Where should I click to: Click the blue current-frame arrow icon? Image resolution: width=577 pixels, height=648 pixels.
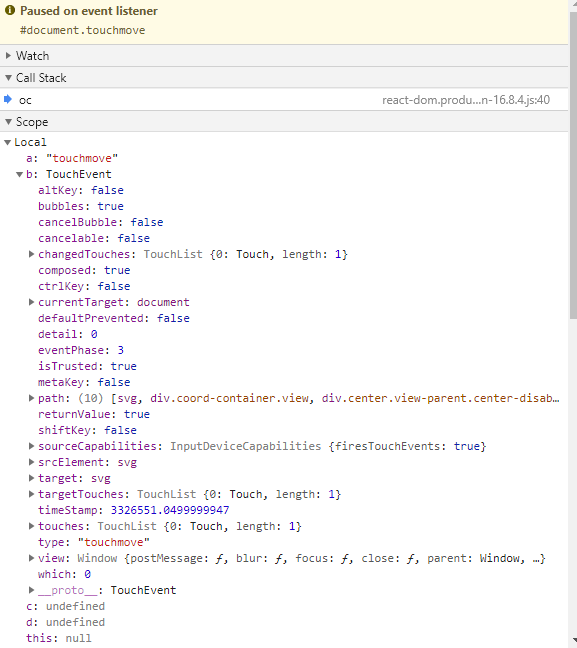pos(8,99)
